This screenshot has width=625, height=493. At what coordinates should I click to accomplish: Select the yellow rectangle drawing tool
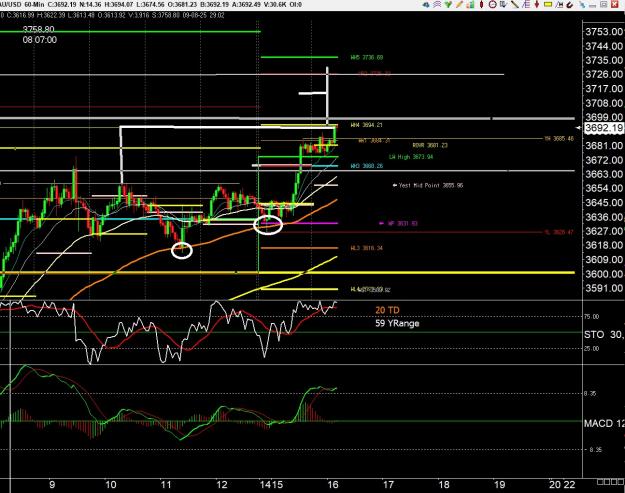548,5
